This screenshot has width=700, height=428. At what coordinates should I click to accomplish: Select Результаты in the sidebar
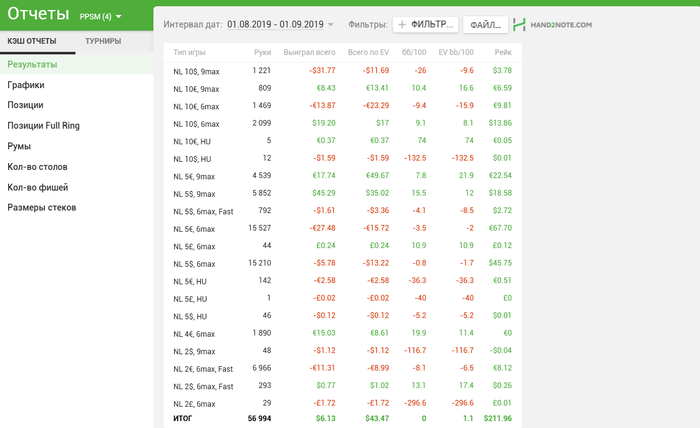tap(76, 64)
